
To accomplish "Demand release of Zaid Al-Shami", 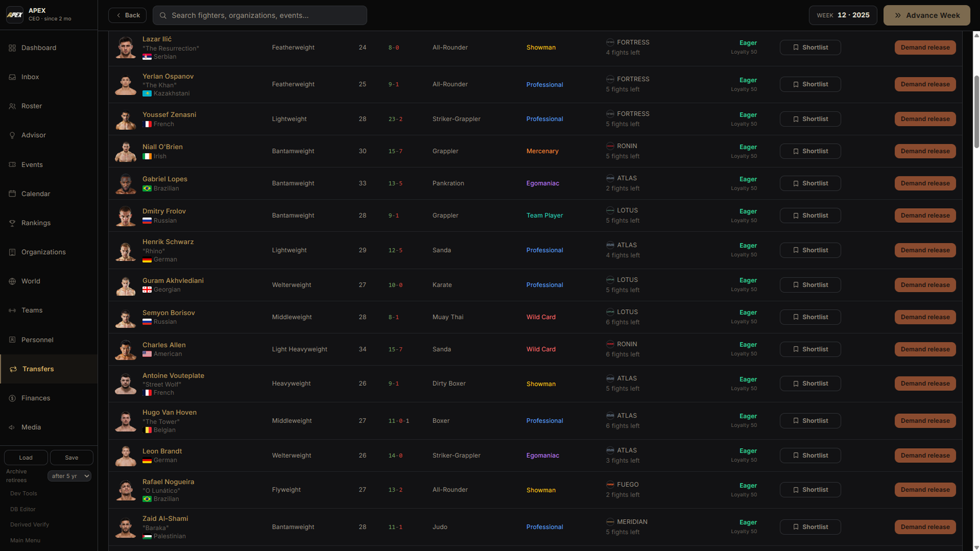I will [x=925, y=527].
